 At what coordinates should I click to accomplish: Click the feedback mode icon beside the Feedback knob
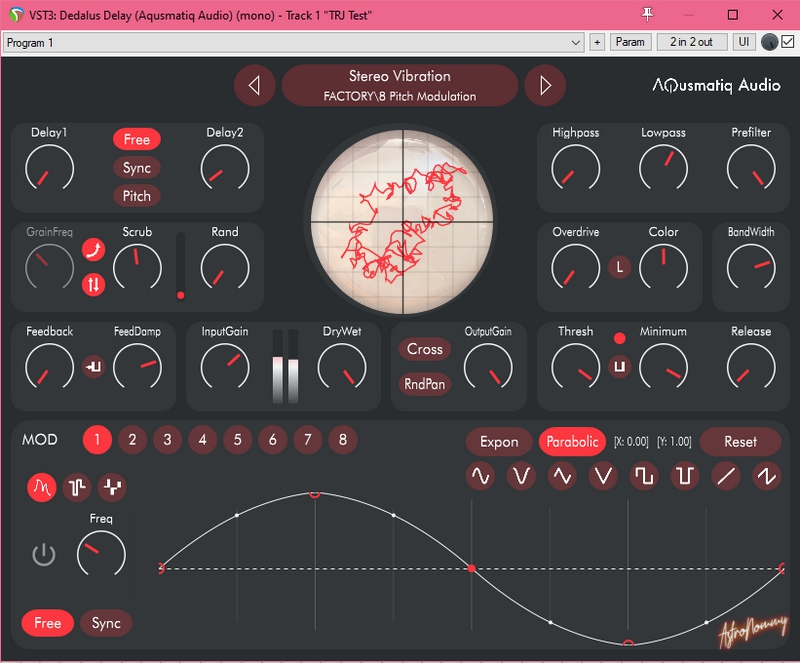[93, 366]
